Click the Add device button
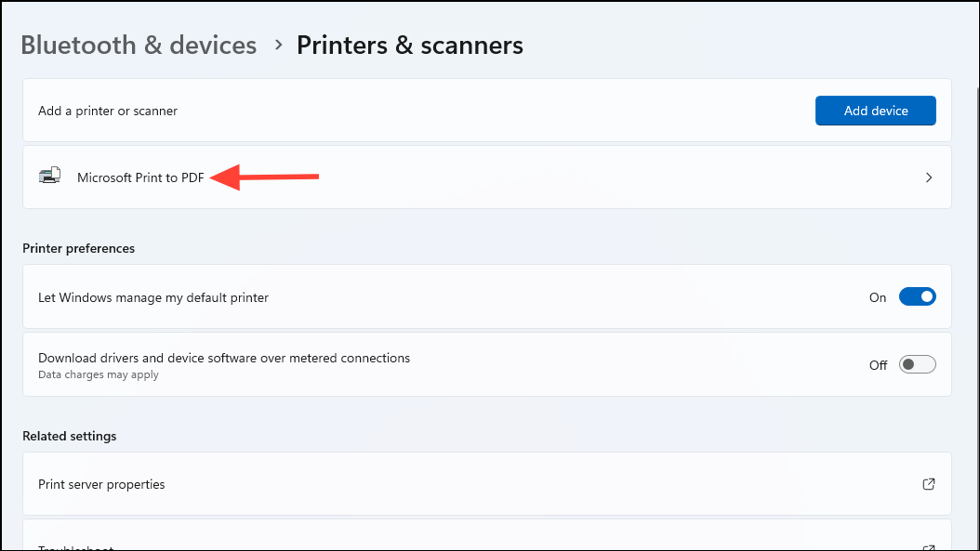The image size is (980, 551). tap(875, 111)
